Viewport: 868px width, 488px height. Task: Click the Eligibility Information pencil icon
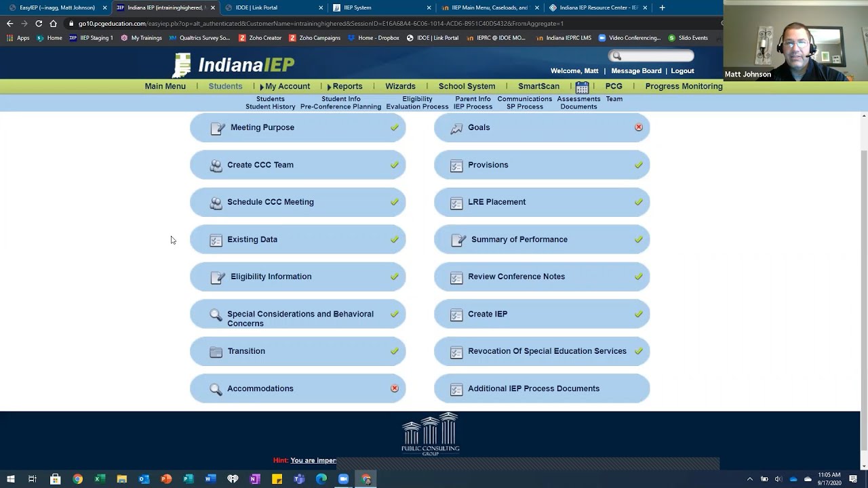point(218,277)
